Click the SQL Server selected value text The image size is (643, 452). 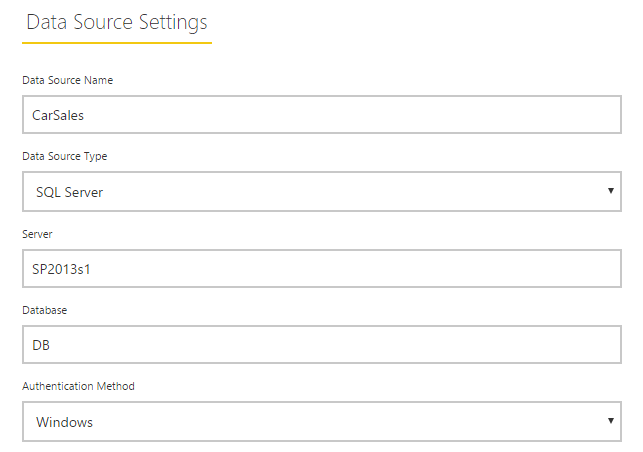click(69, 192)
